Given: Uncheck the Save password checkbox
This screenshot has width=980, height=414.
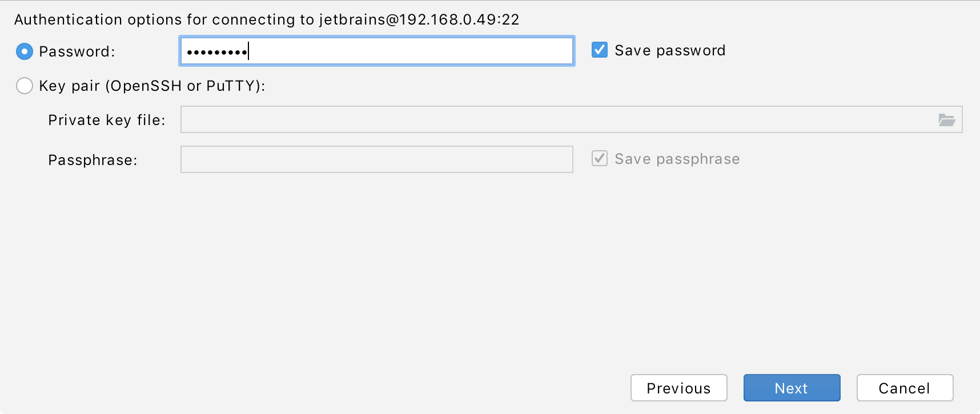Looking at the screenshot, I should [x=599, y=50].
